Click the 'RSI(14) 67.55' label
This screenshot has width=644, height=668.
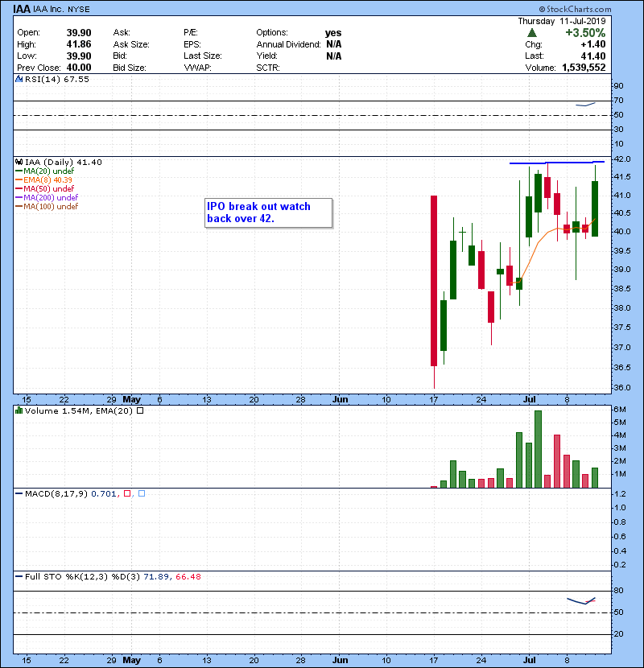56,79
